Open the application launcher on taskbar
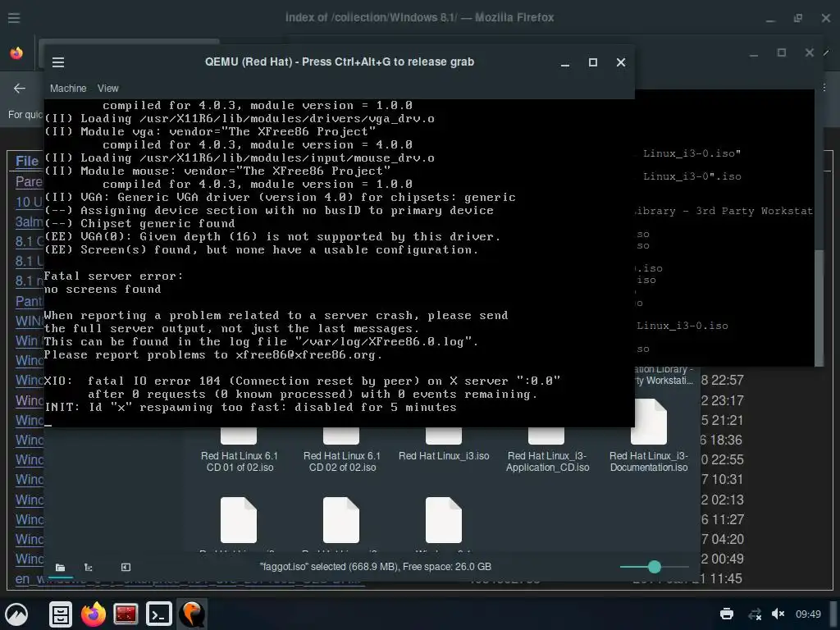Image resolution: width=840 pixels, height=630 pixels. (16, 614)
